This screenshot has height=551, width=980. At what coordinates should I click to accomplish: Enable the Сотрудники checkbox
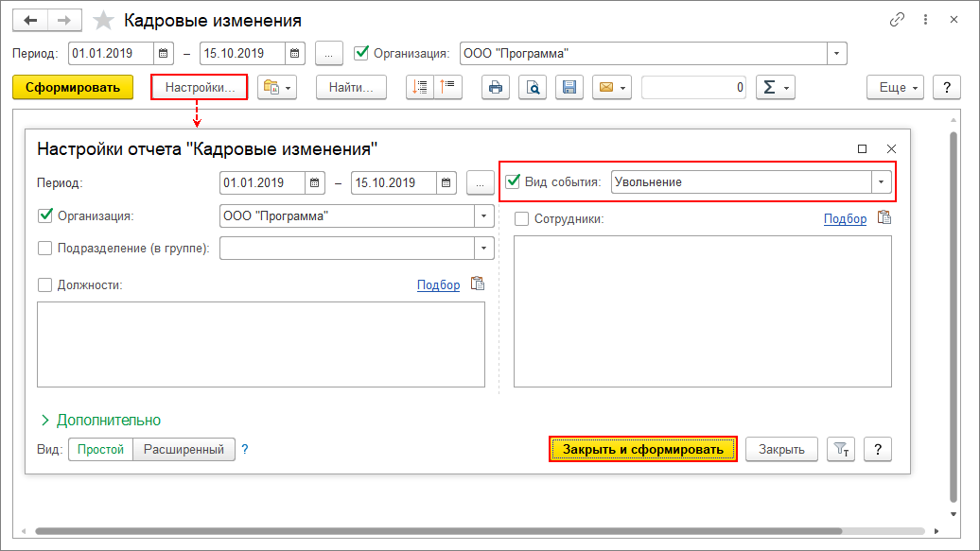click(521, 218)
